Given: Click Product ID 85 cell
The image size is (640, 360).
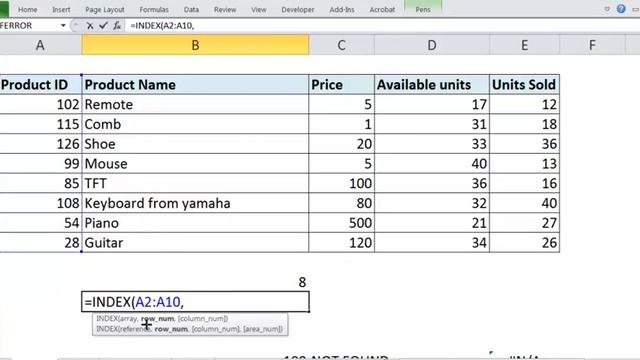Looking at the screenshot, I should [40, 183].
